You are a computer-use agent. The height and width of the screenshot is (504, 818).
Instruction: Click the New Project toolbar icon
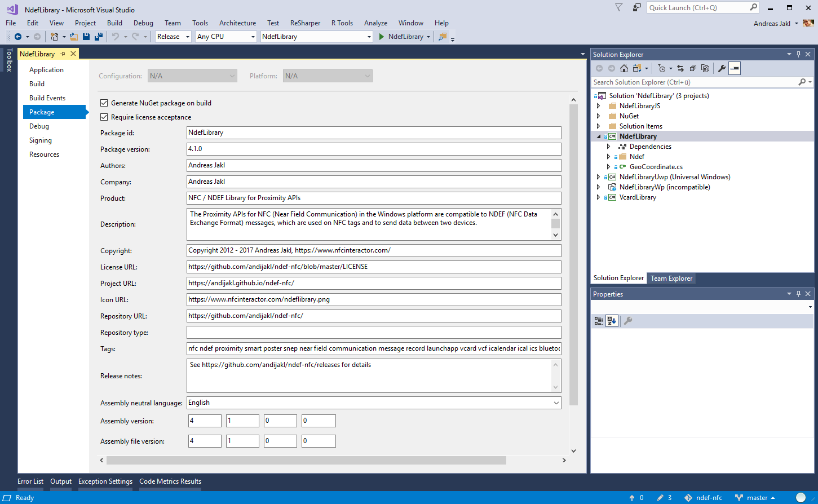(54, 37)
